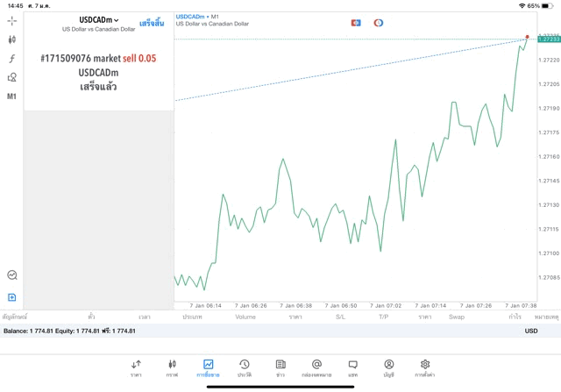Click the new order plus icon in sidebar
The width and height of the screenshot is (561, 392).
click(11, 297)
